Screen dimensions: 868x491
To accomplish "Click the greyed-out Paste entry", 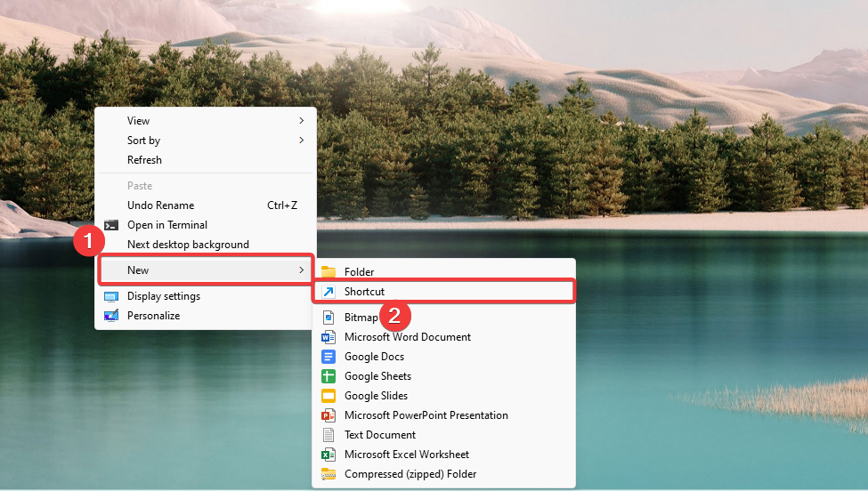I will (x=206, y=186).
